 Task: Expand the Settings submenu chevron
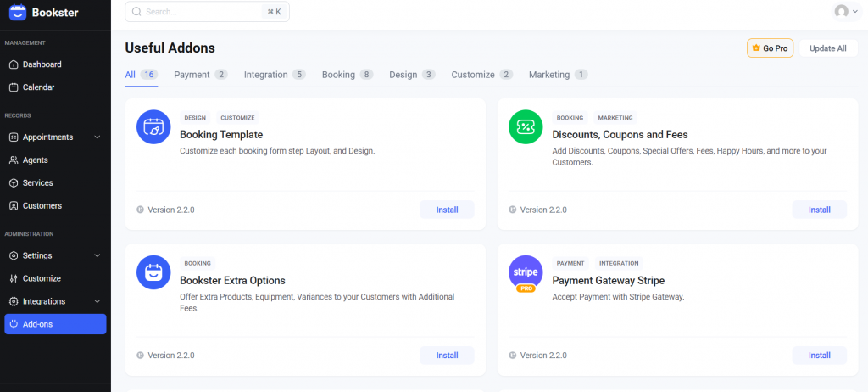[97, 255]
